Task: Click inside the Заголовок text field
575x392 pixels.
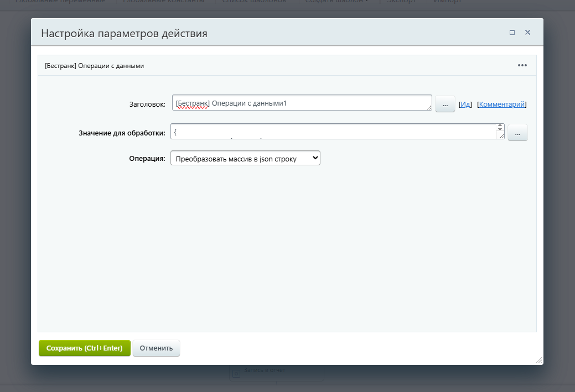Action: [302, 103]
